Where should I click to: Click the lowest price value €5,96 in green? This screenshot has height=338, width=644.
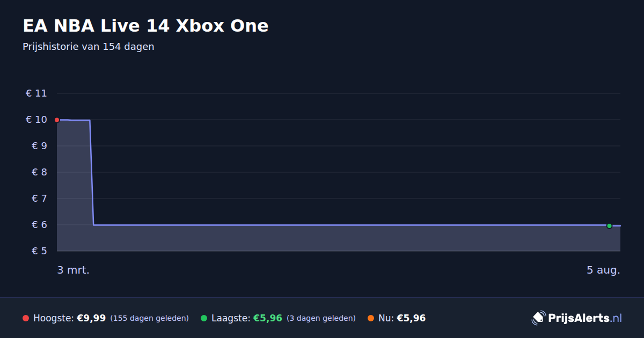268,318
